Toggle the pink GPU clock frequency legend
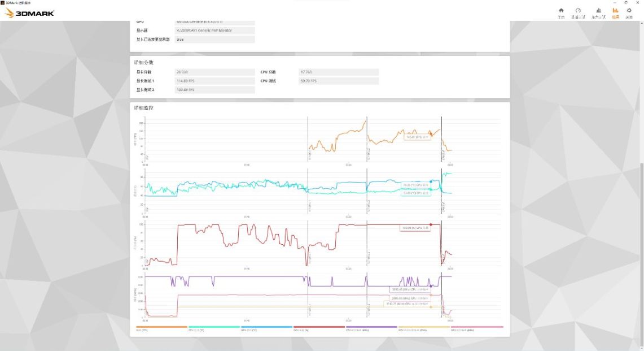Viewport: 644px width, 351px height. (x=477, y=328)
